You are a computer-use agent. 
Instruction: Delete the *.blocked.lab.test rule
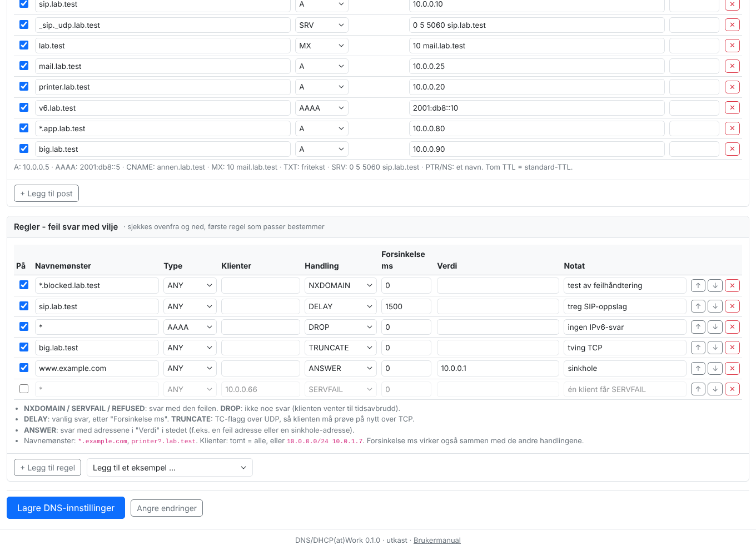coord(733,285)
